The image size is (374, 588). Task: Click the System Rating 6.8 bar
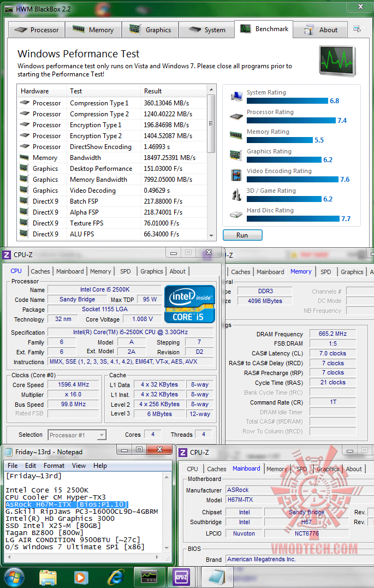coord(287,101)
